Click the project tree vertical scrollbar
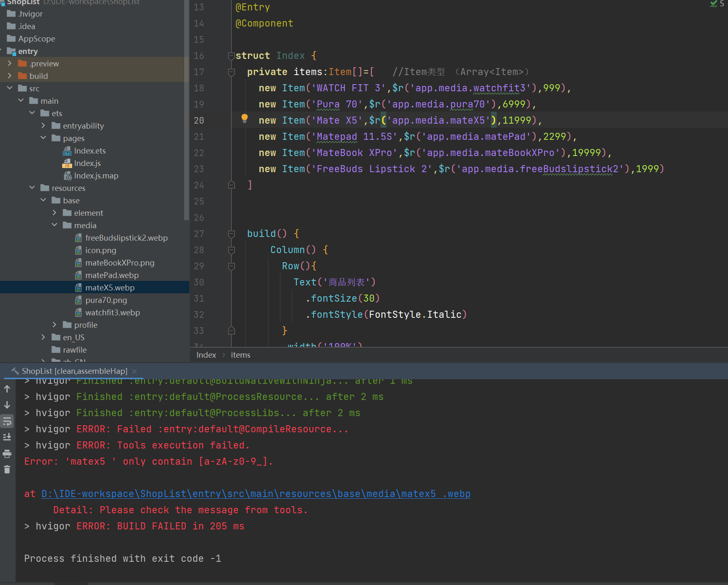The image size is (728, 585). [187, 110]
